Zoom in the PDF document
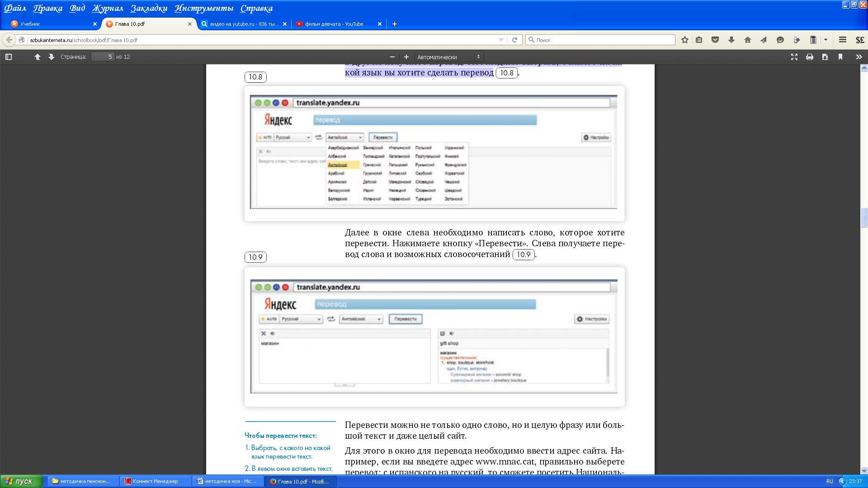Screen dimensions: 868x488 click(x=406, y=57)
